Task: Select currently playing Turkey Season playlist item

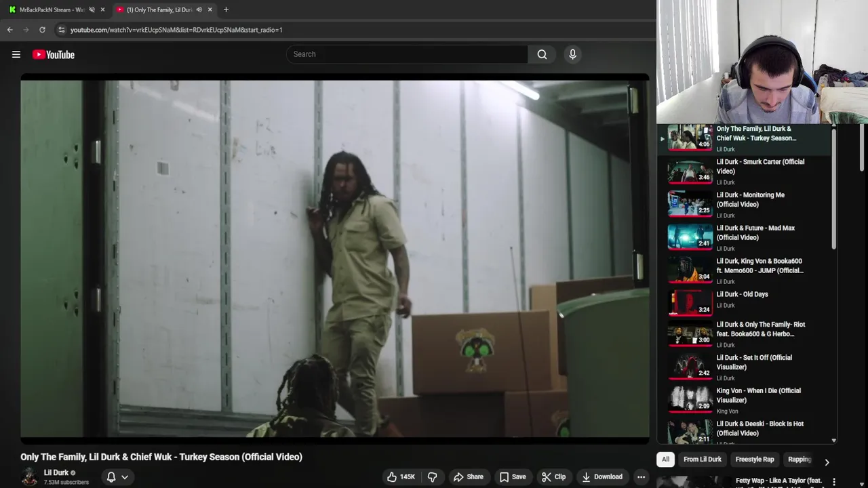Action: tap(743, 138)
